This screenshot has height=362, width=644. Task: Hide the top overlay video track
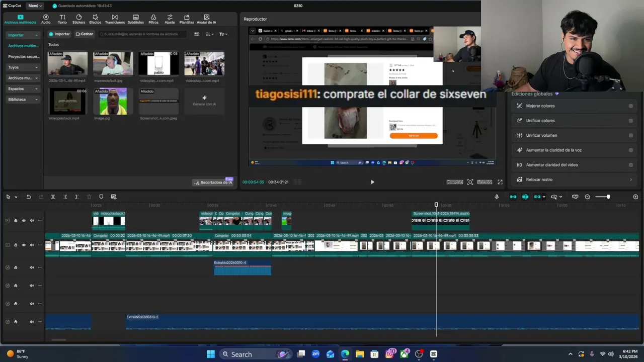tap(24, 221)
